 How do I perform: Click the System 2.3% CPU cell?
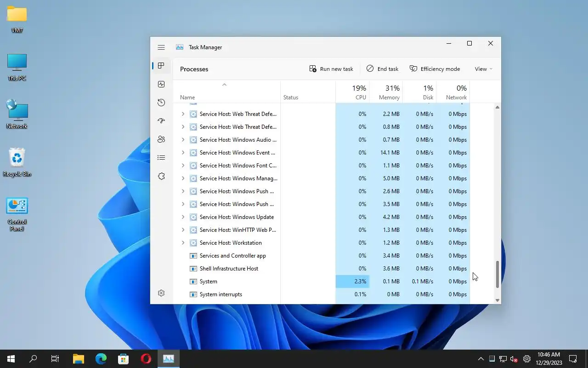point(352,282)
